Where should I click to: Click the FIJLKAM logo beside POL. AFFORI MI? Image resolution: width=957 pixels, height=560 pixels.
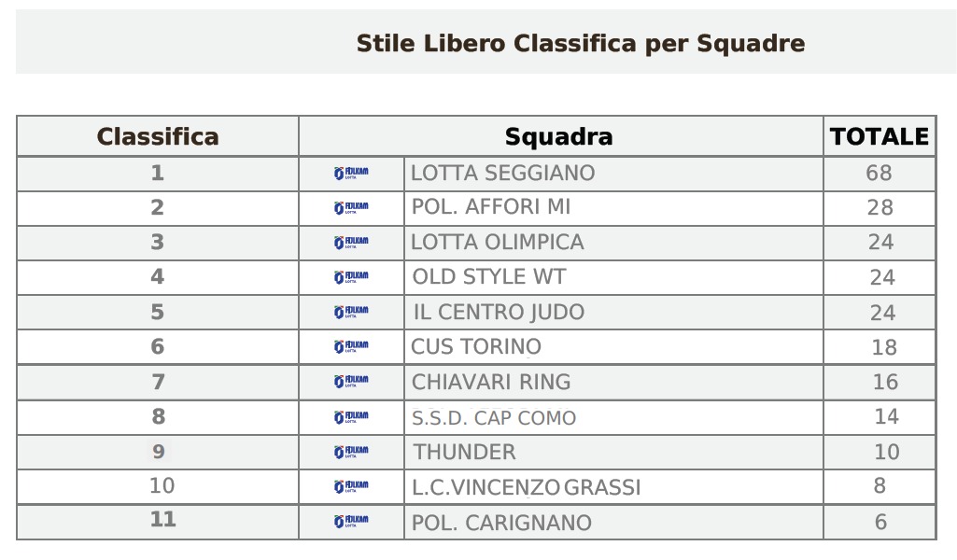(x=351, y=208)
